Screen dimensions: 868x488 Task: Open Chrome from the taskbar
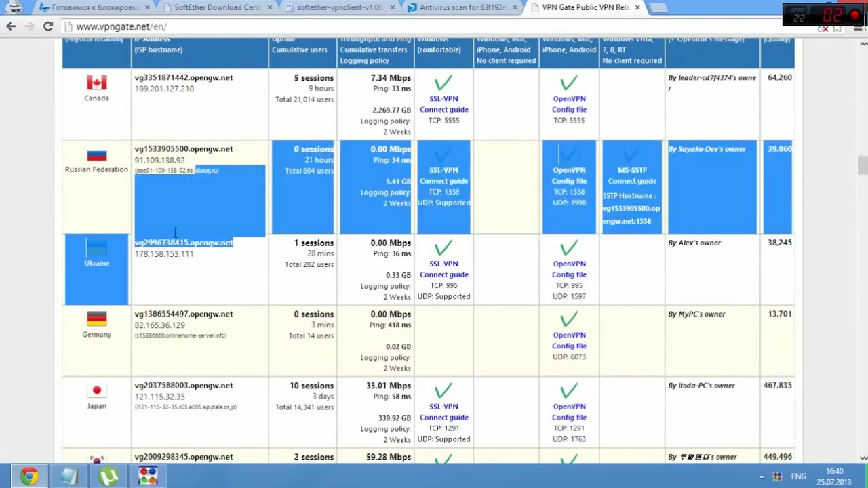coord(28,476)
